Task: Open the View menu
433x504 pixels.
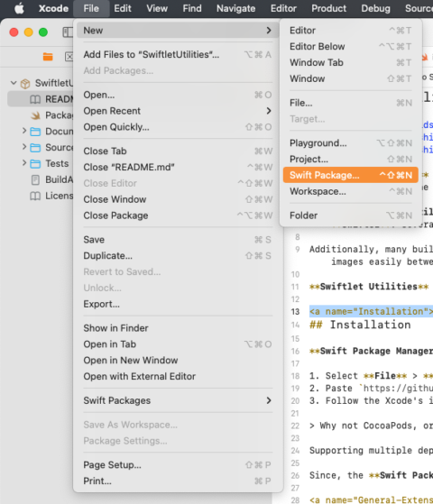Action: click(x=157, y=8)
